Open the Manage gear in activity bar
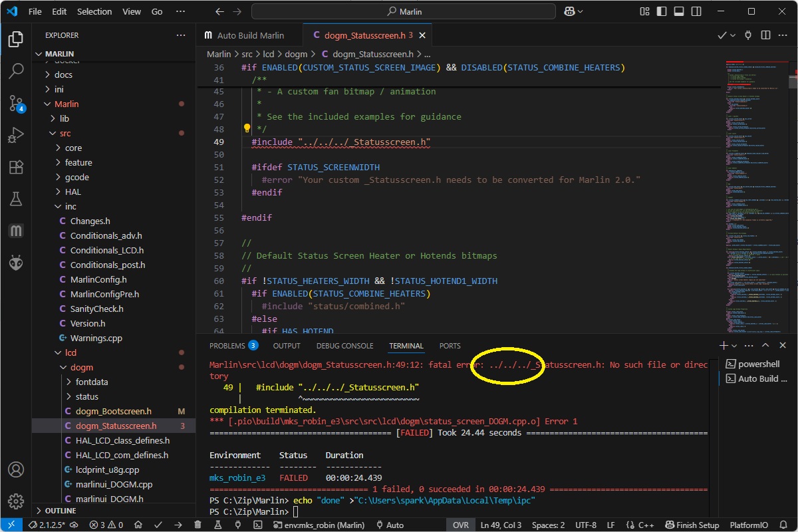The image size is (798, 532). tap(16, 501)
